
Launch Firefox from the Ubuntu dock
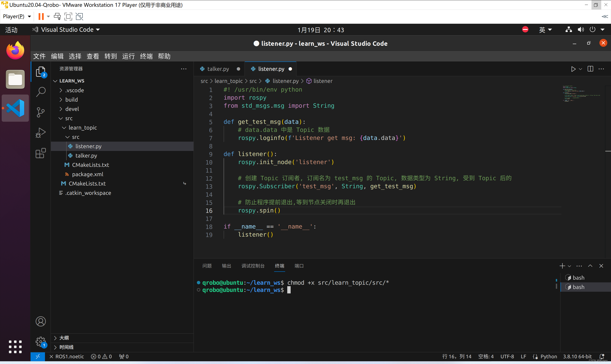click(x=15, y=50)
